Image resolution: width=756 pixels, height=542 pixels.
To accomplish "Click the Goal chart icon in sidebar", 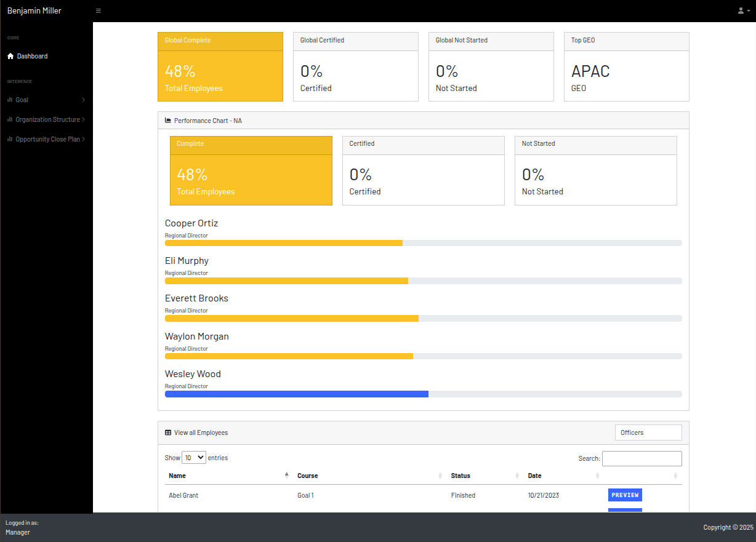I will pyautogui.click(x=10, y=100).
